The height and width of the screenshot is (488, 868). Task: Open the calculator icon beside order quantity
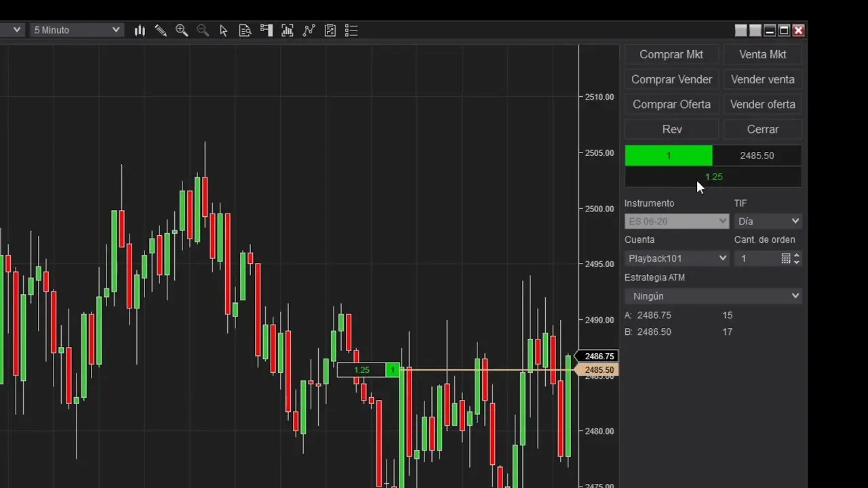pos(786,258)
